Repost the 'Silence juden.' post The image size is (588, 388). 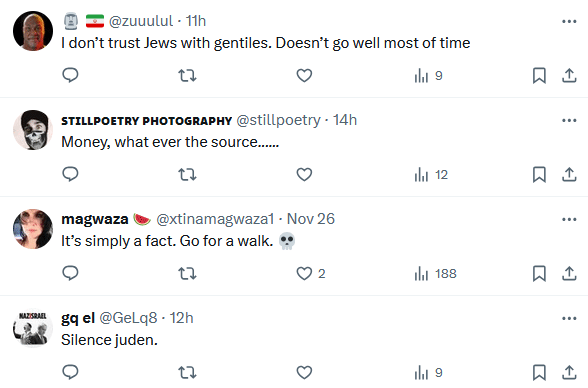click(187, 372)
